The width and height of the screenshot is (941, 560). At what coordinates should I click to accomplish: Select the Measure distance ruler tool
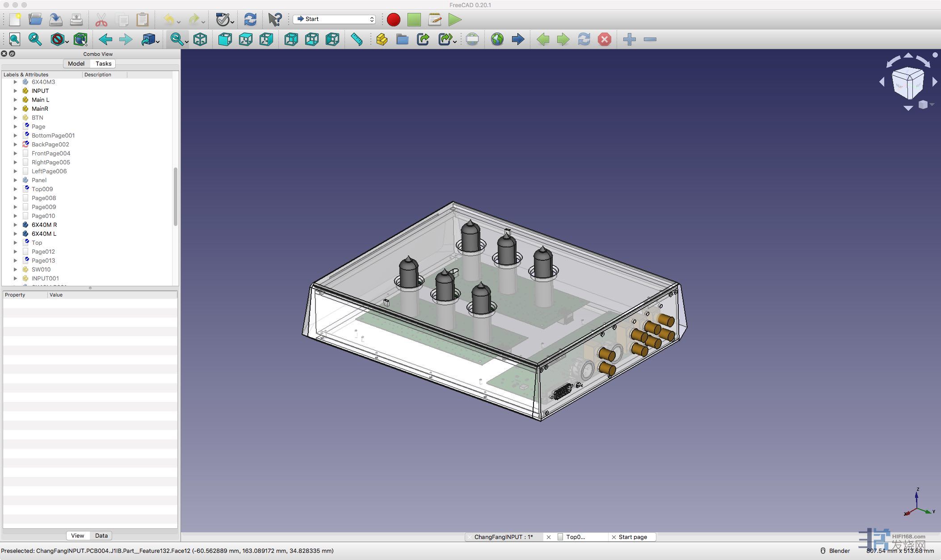click(357, 39)
